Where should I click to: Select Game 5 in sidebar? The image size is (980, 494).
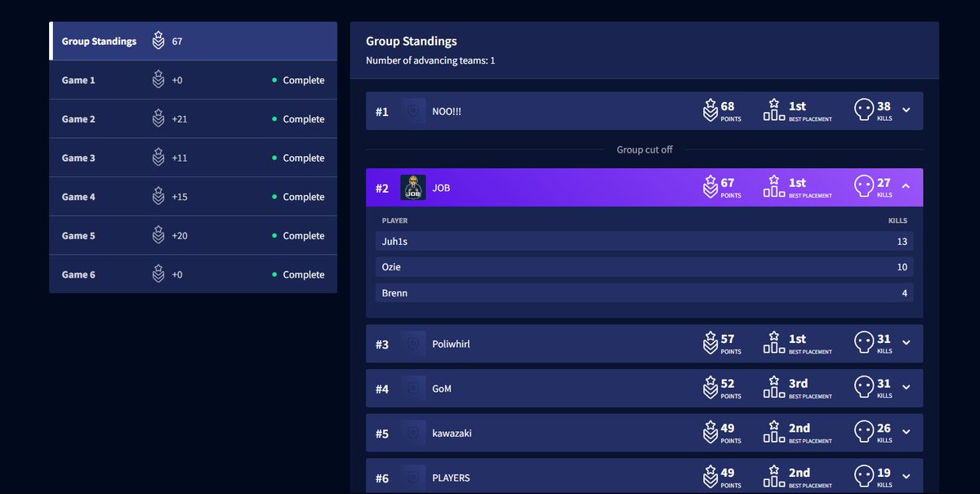194,235
